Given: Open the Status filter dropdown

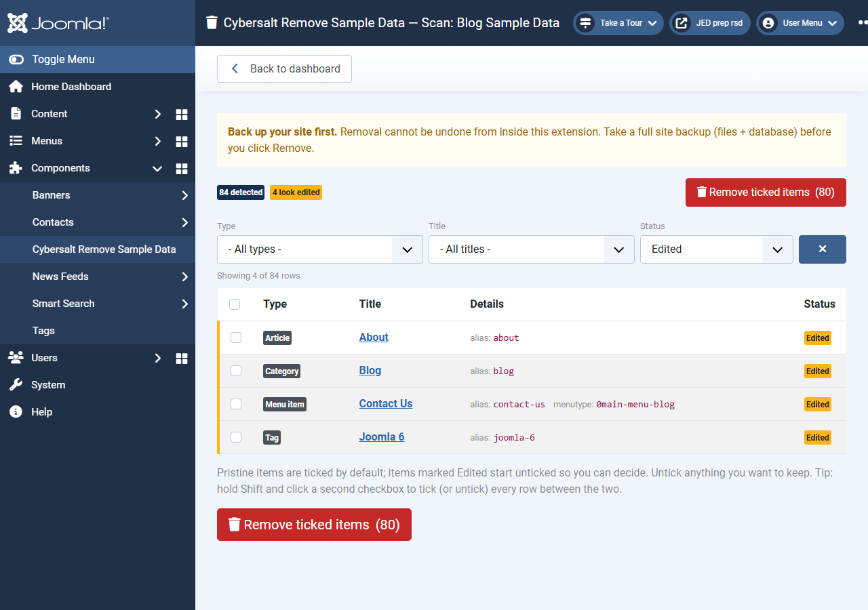Looking at the screenshot, I should click(717, 249).
